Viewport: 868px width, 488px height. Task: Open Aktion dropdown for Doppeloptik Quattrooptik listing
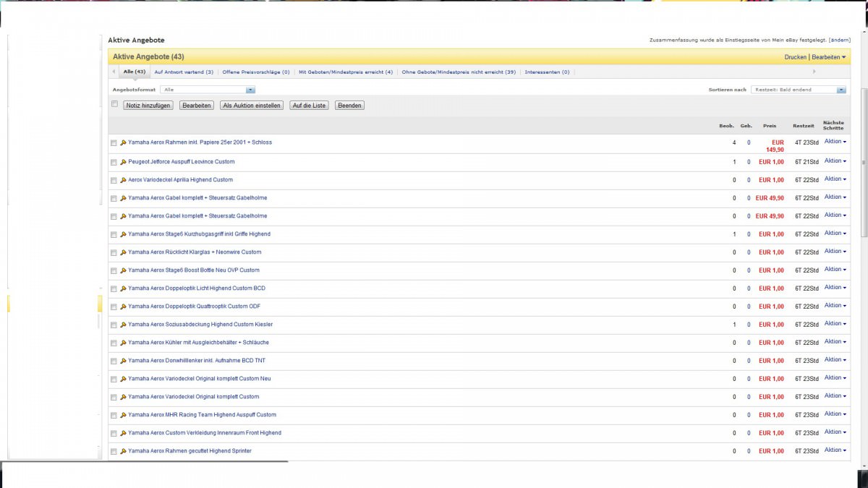coord(835,305)
